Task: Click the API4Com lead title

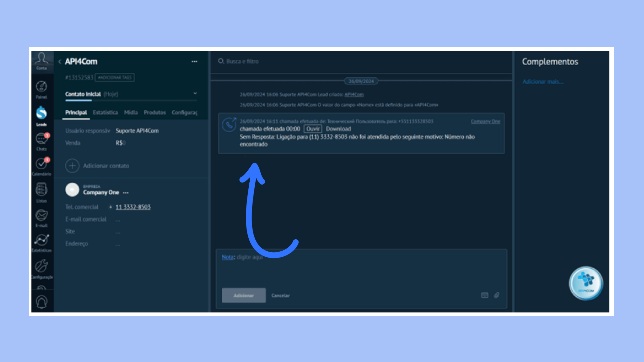Action: 81,62
